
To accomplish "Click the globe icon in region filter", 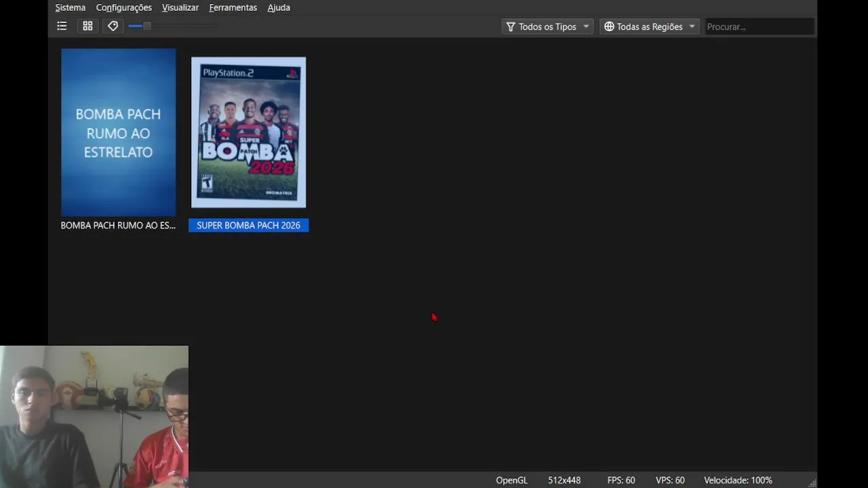I will (x=609, y=26).
